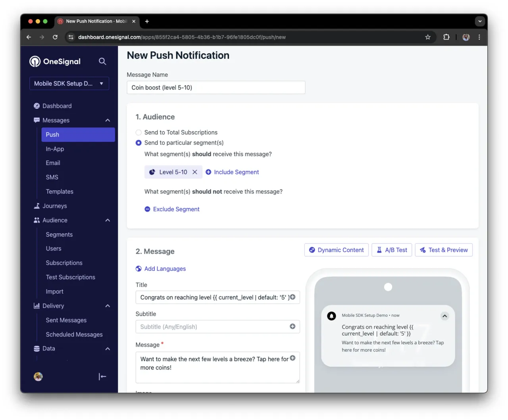Select Send to particular segment(s)
Viewport: 508px width, 420px height.
[139, 143]
